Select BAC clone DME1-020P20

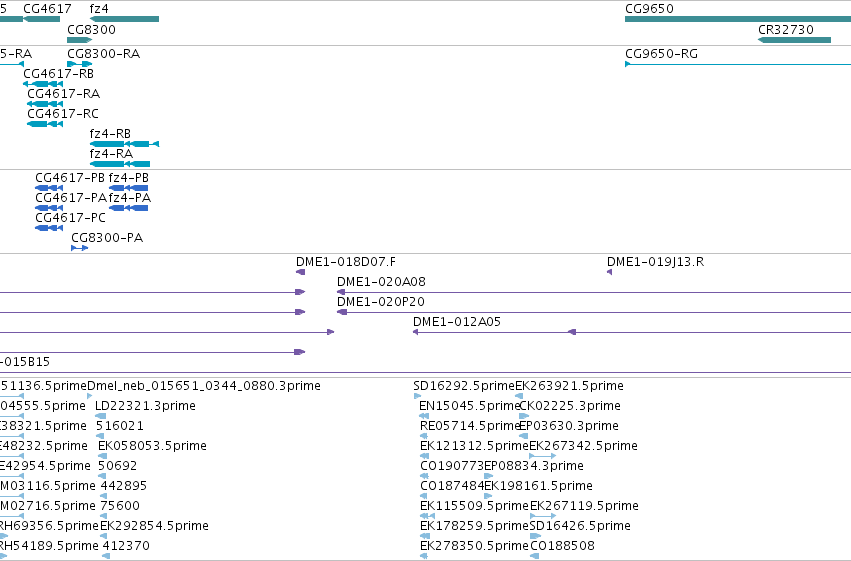tap(380, 302)
